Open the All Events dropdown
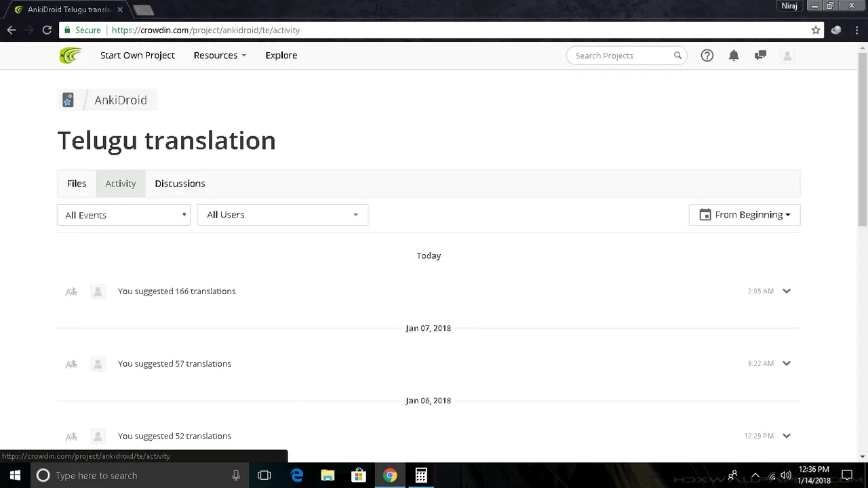 (123, 215)
